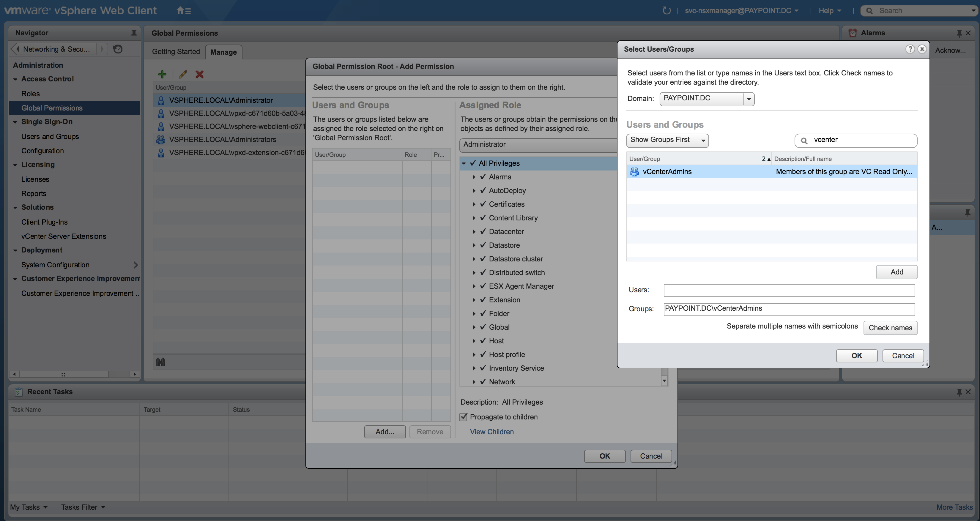The image size is (980, 521).
Task: Click the refresh icon in top bar
Action: click(x=667, y=11)
